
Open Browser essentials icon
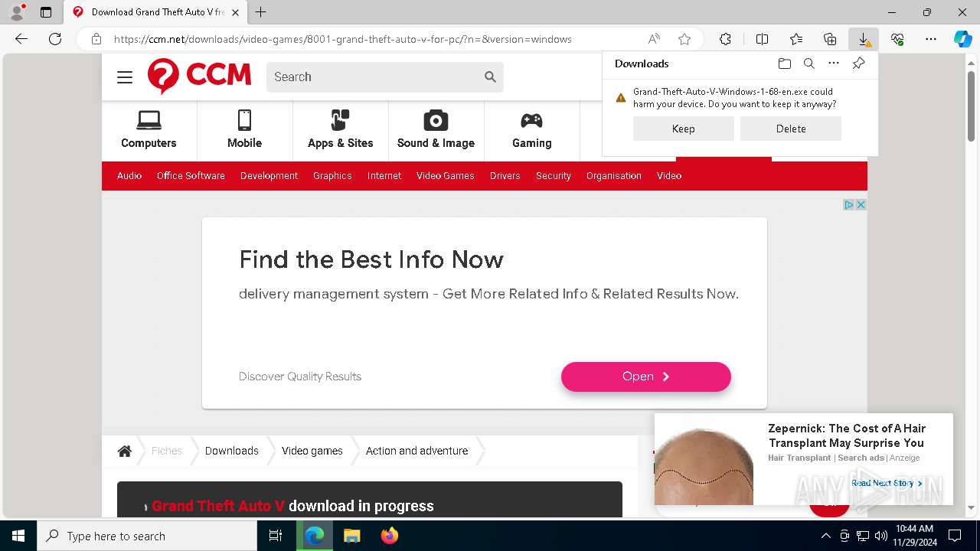pyautogui.click(x=897, y=39)
